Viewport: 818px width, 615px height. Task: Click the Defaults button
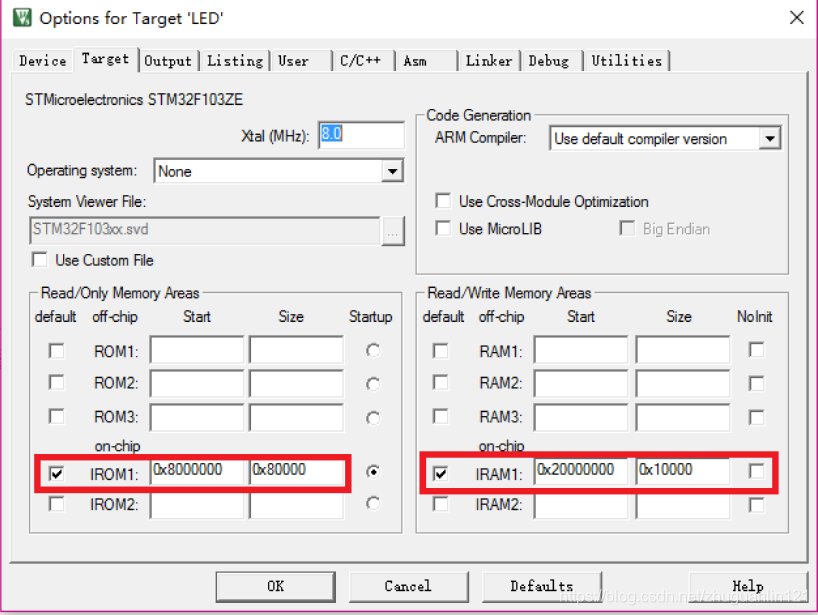tap(542, 586)
